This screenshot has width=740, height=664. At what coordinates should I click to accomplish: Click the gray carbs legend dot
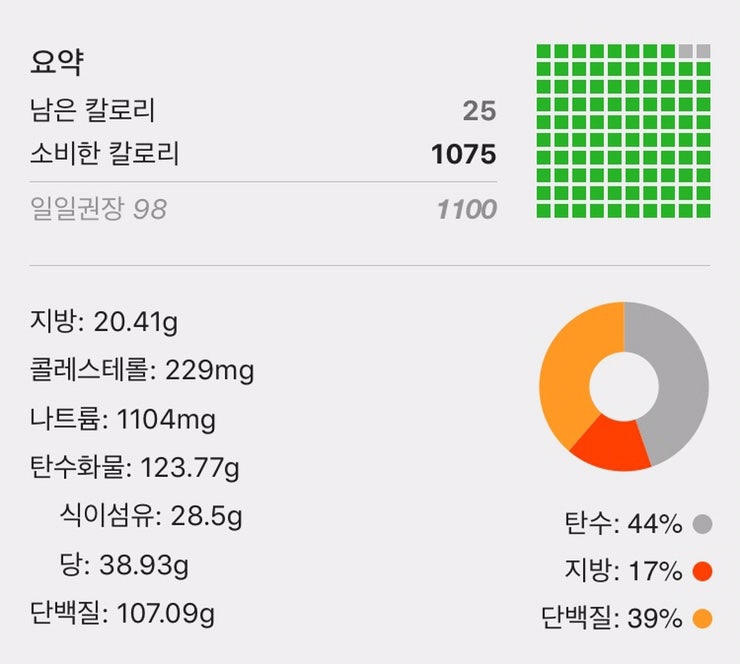click(702, 524)
